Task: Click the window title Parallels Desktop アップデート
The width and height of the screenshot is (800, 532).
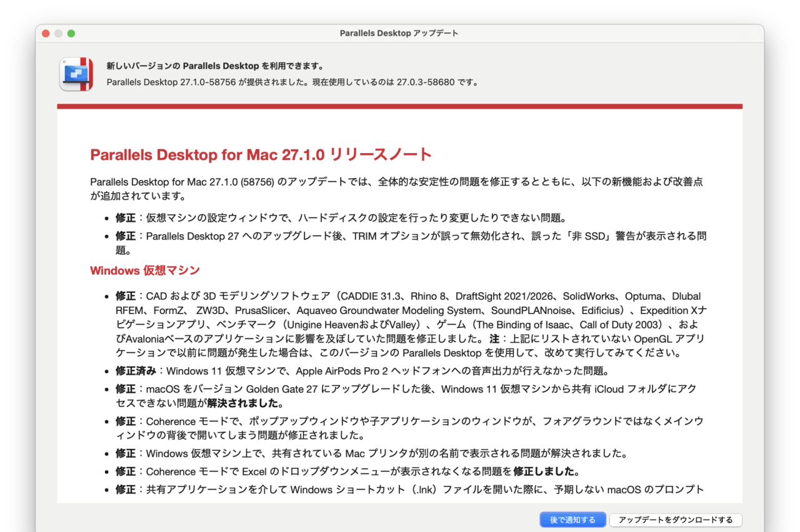Action: tap(399, 33)
